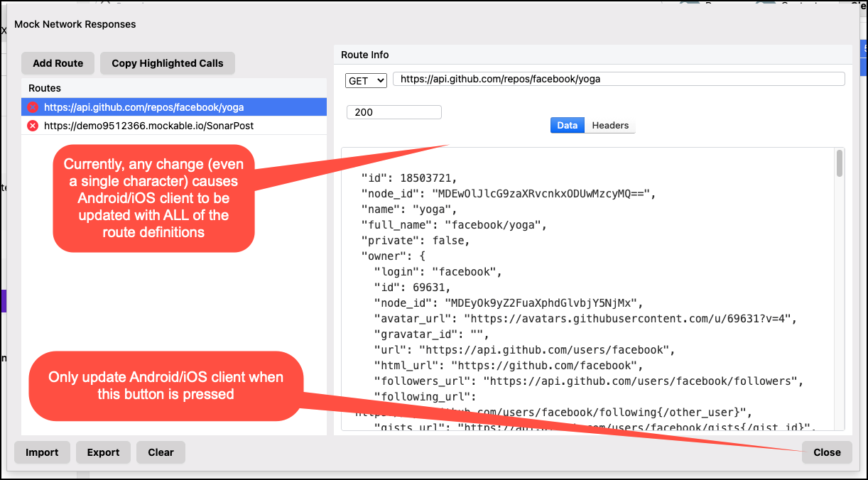Click the Add Route button
This screenshot has width=868, height=480.
58,63
